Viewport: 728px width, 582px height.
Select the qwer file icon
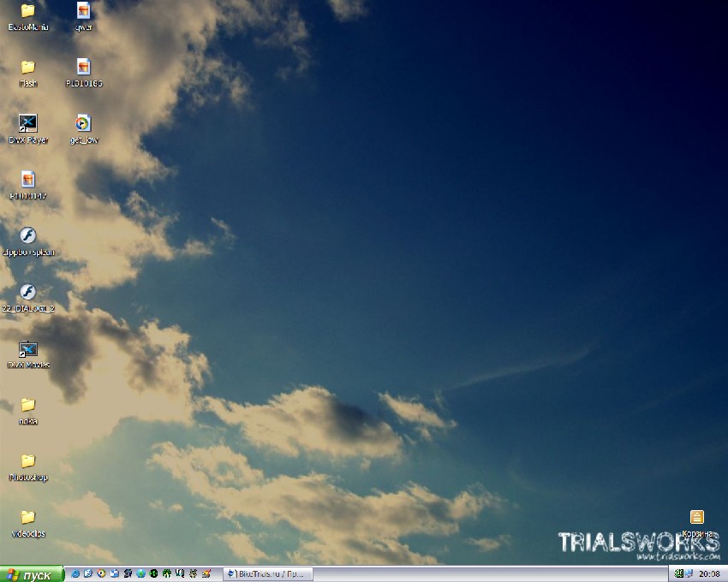83,11
